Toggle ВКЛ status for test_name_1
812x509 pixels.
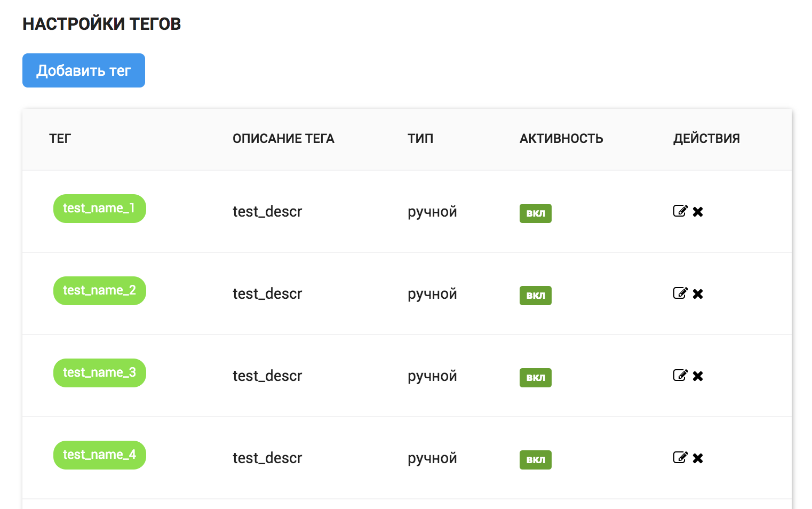tap(536, 213)
